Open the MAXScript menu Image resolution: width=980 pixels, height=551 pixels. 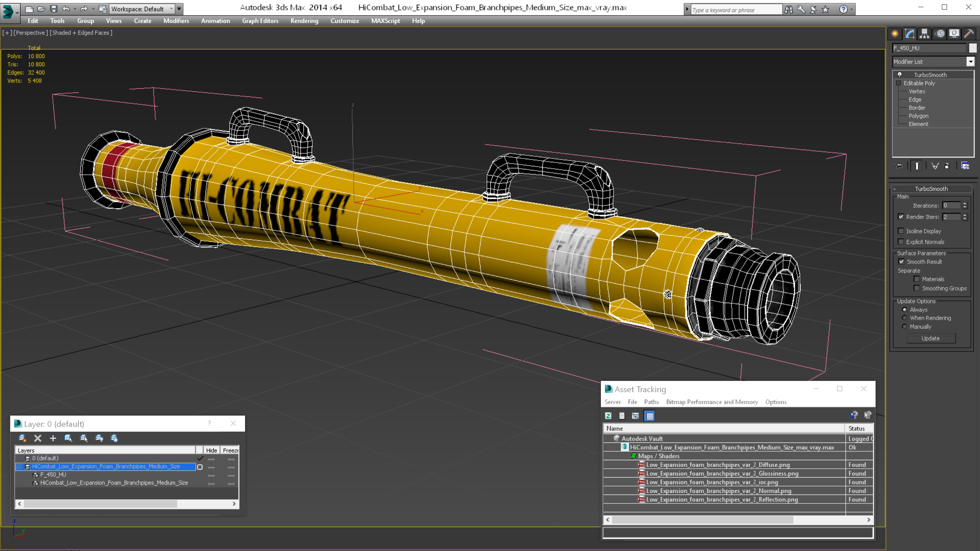click(x=386, y=21)
